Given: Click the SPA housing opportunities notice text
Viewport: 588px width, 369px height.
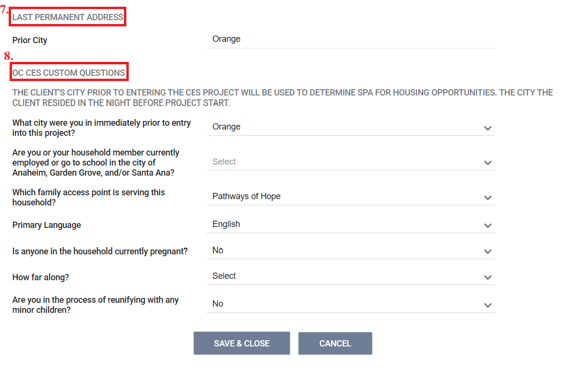Looking at the screenshot, I should tap(282, 97).
